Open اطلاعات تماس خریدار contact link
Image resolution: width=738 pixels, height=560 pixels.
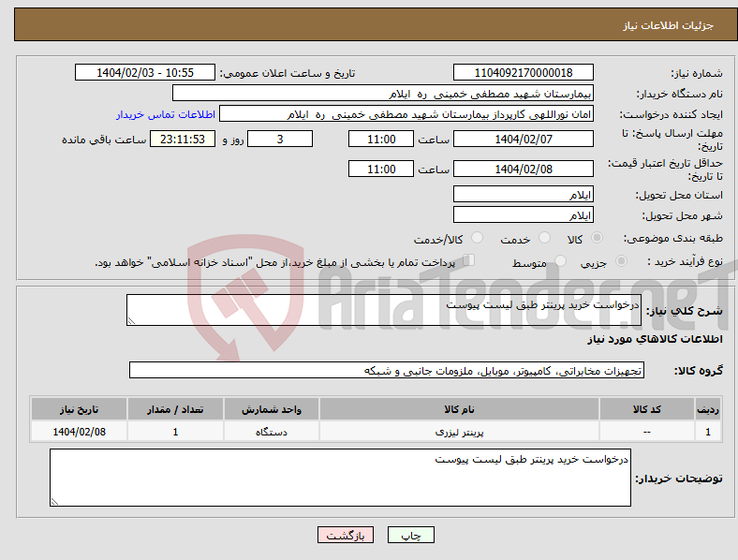[x=166, y=114]
